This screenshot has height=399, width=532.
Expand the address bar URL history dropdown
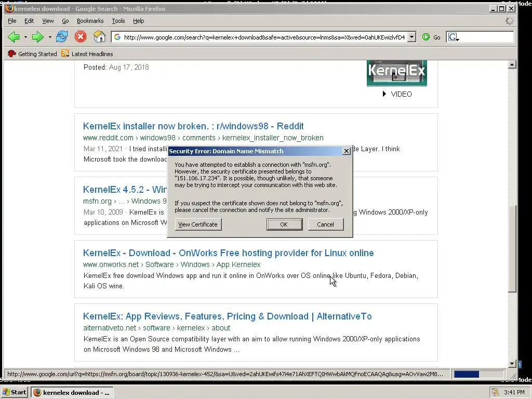pos(411,37)
